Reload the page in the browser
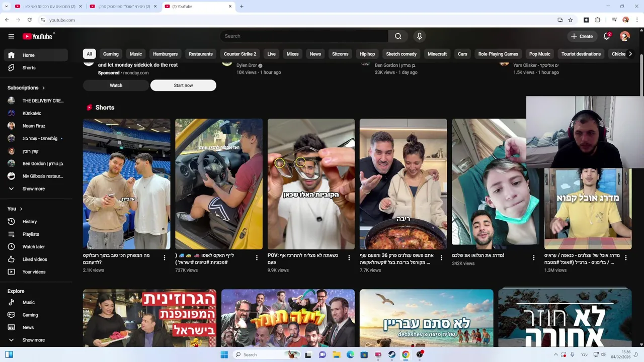The height and width of the screenshot is (362, 644). pyautogui.click(x=30, y=20)
